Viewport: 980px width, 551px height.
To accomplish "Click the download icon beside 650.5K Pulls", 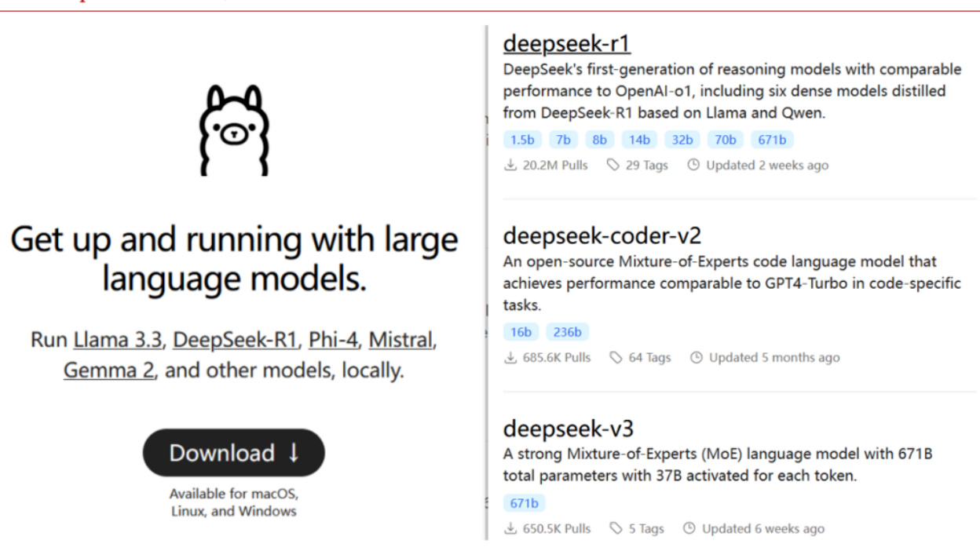I will [510, 528].
